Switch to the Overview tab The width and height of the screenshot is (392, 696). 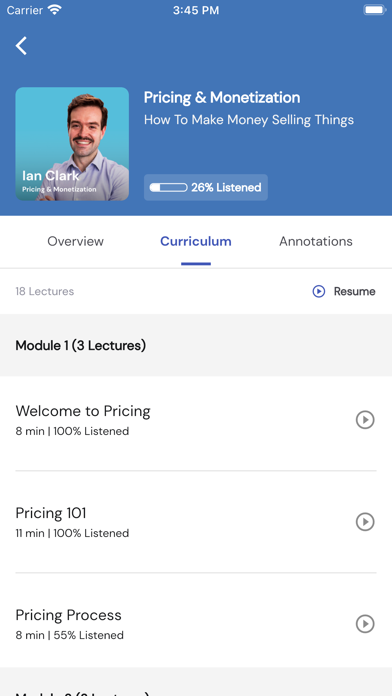point(75,241)
